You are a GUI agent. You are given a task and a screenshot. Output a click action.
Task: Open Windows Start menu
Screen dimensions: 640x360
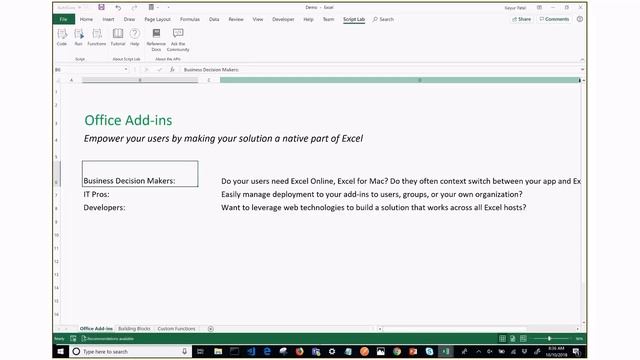tap(60, 351)
